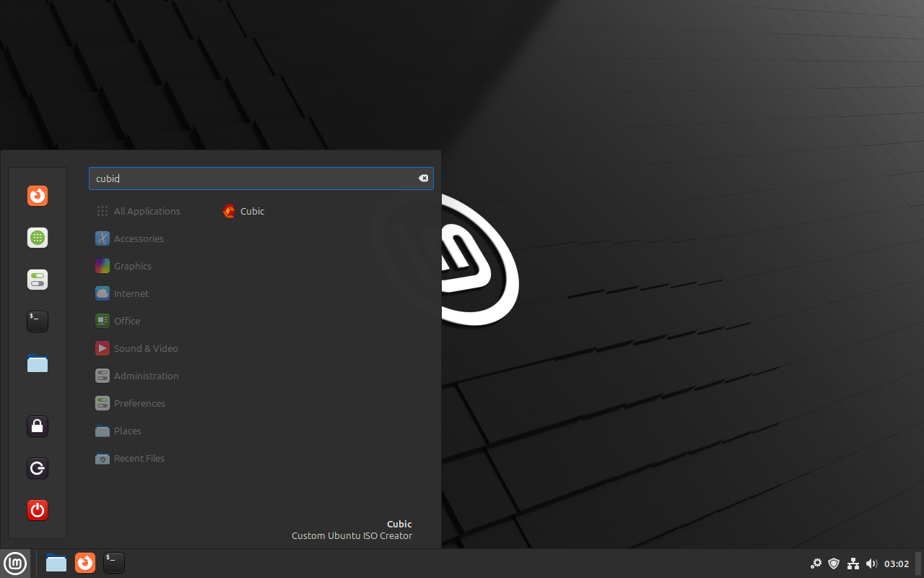This screenshot has height=578, width=924.
Task: Open the Recent Files category
Action: [130, 458]
